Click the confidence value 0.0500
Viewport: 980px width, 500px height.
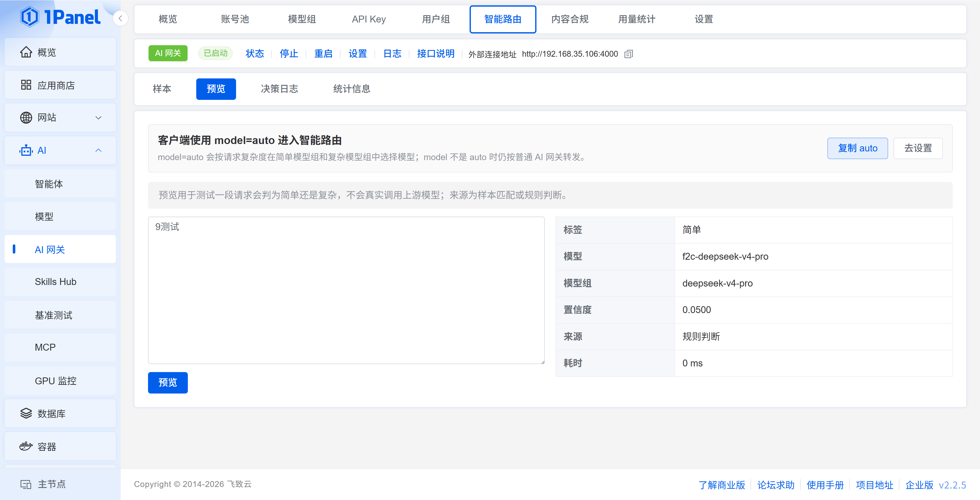pyautogui.click(x=696, y=309)
